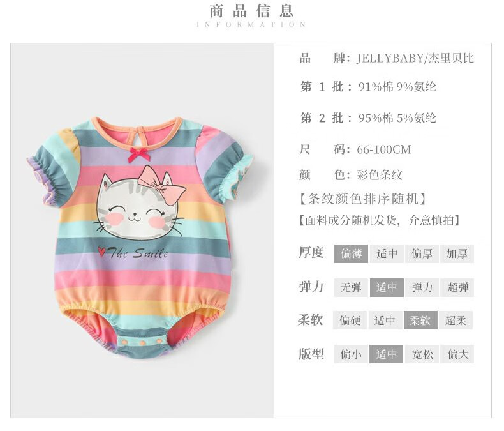
Task: Click the cat face print graphic
Action: tap(140, 203)
